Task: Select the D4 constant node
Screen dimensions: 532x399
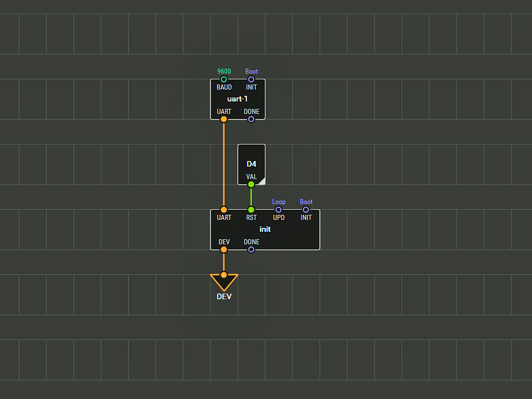Action: (251, 164)
